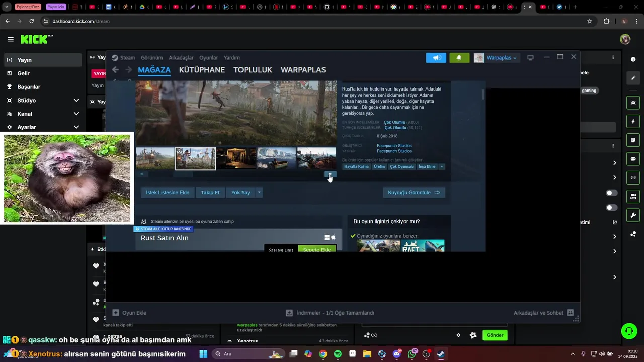Screen dimensions: 644x362
Task: Bookmark this page with the star icon
Action: [590, 21]
